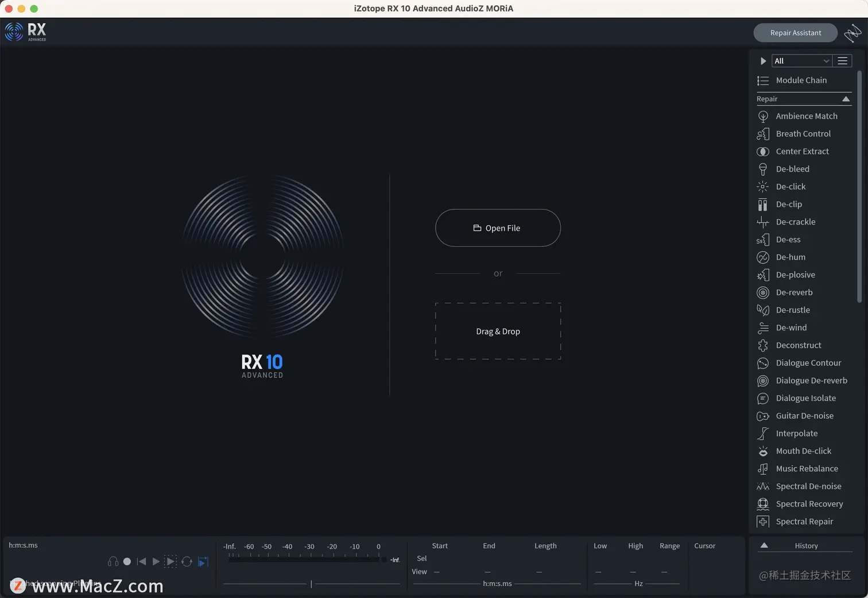This screenshot has width=868, height=598.
Task: Toggle loop playback in the transport
Action: point(187,562)
